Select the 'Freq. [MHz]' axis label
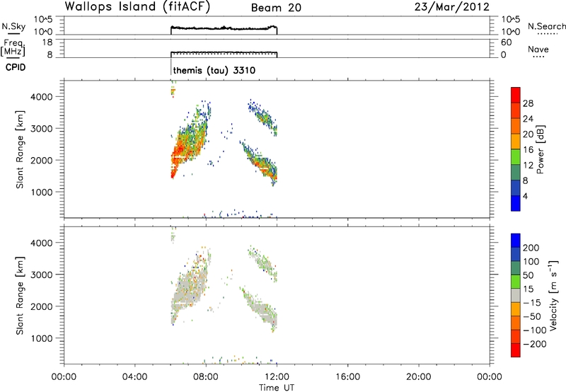 pos(13,47)
